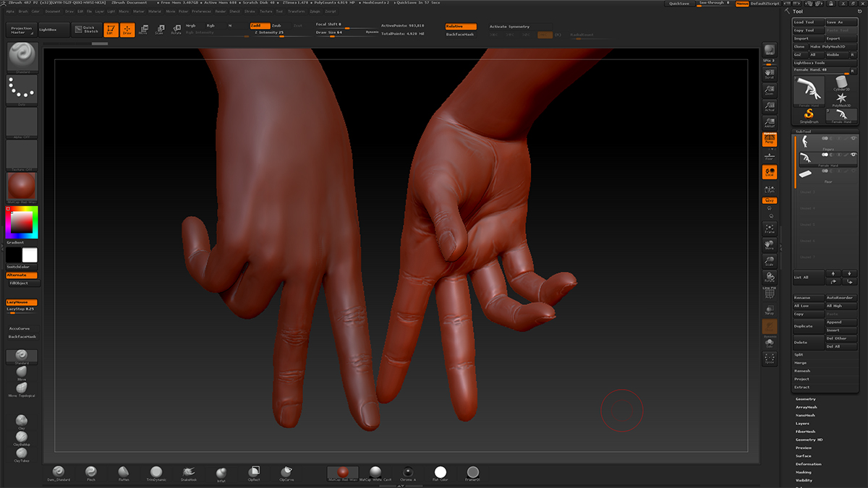Viewport: 868px width, 488px height.
Task: Click the LightBox button
Action: (x=53, y=30)
